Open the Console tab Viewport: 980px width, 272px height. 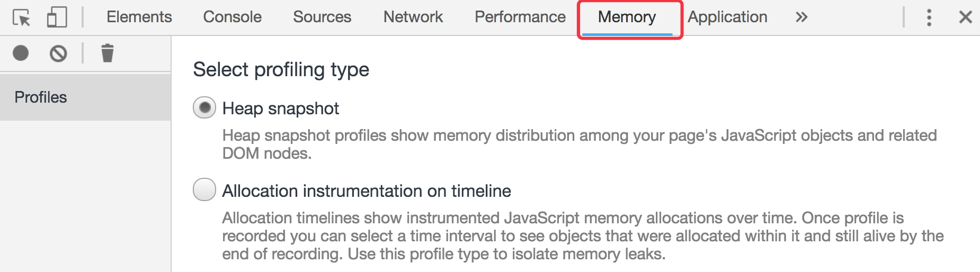[233, 17]
